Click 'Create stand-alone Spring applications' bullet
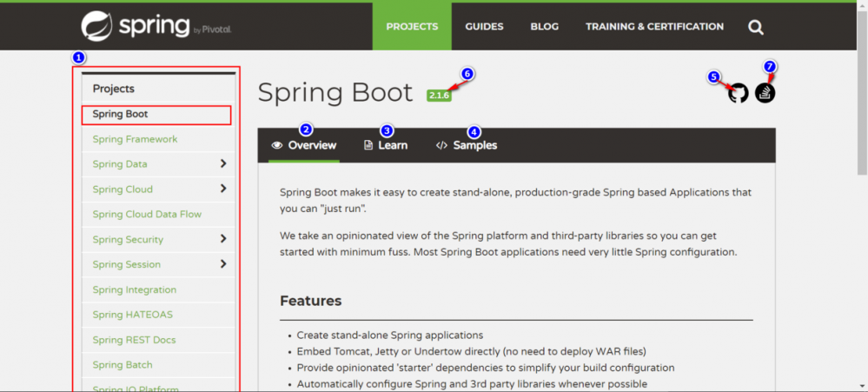868x392 pixels. click(x=390, y=335)
